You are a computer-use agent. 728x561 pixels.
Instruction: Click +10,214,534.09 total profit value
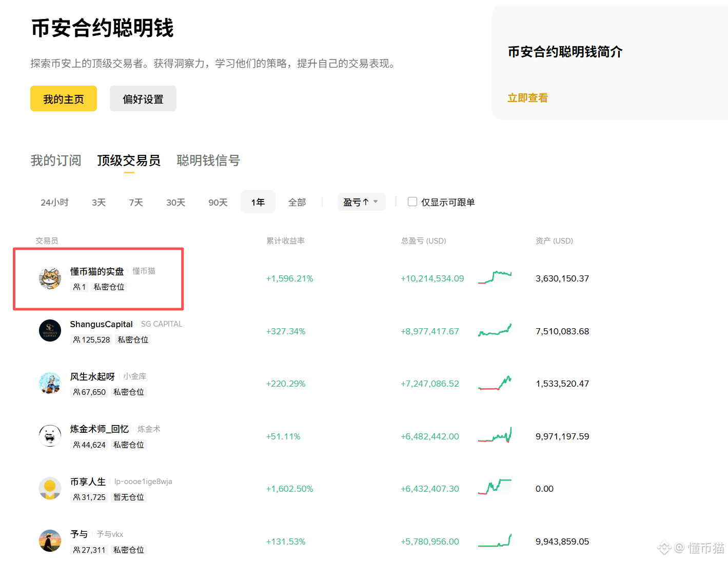click(432, 278)
